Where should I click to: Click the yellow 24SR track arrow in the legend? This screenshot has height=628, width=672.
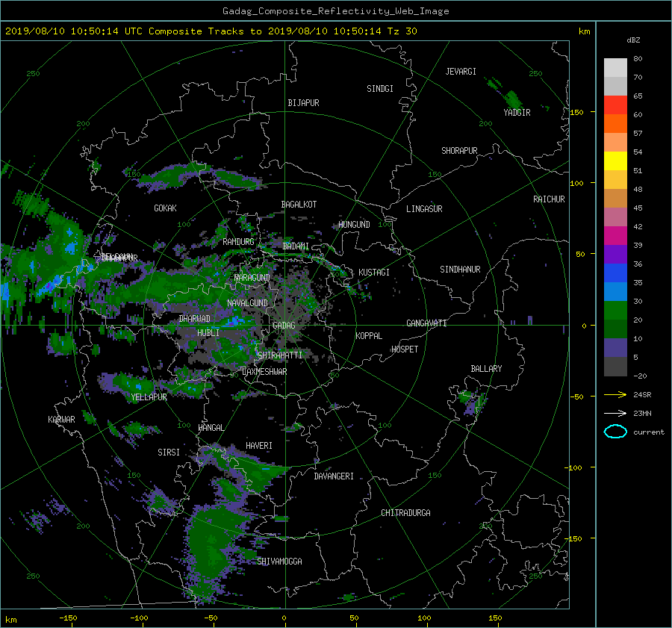pos(615,394)
